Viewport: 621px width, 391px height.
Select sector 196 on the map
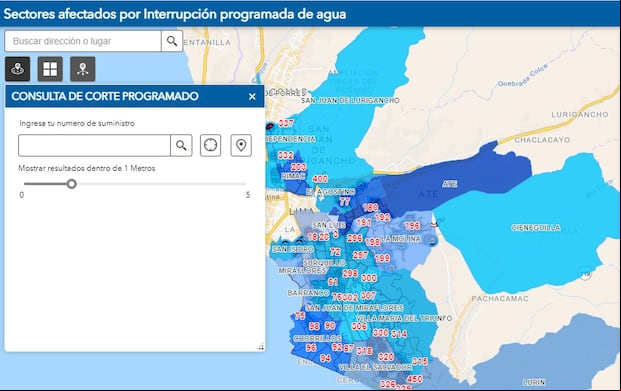click(x=412, y=226)
